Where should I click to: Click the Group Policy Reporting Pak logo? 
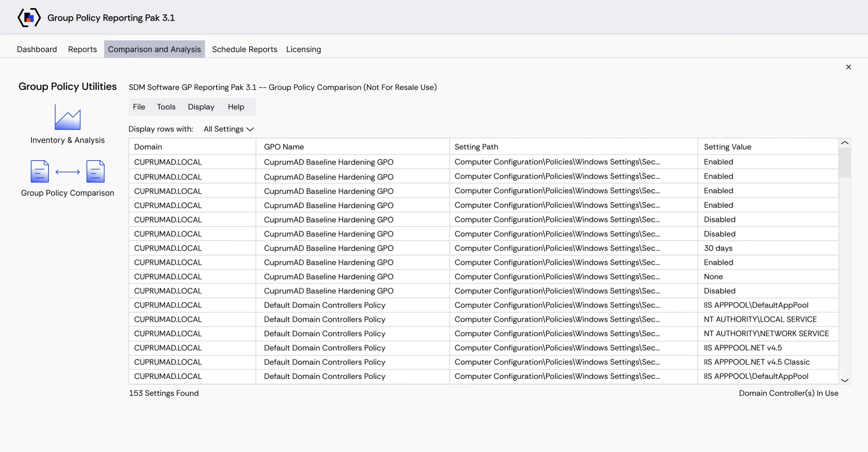pos(29,18)
